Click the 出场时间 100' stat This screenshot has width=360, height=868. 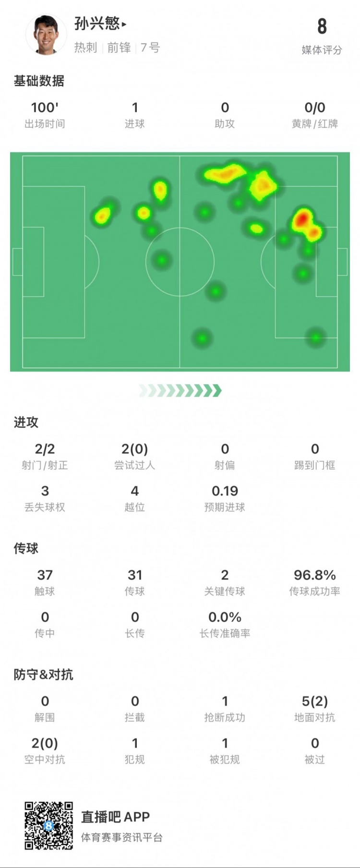(x=45, y=114)
